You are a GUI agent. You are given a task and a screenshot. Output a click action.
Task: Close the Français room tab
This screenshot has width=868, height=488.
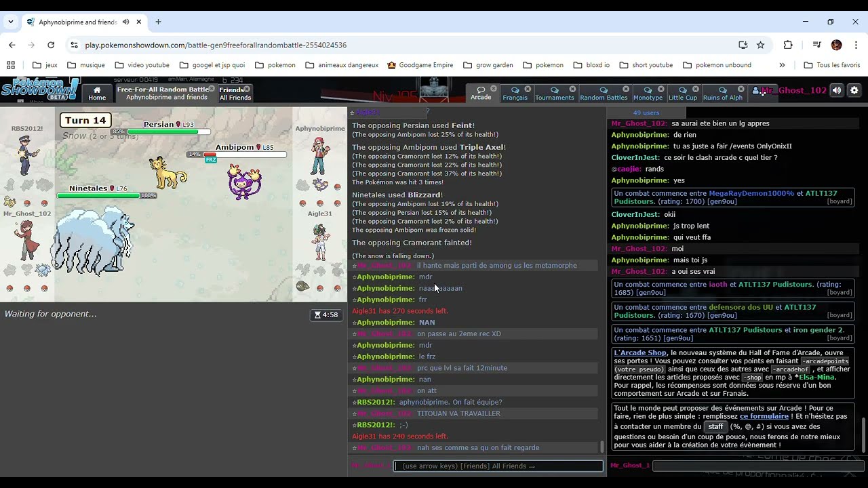(528, 89)
